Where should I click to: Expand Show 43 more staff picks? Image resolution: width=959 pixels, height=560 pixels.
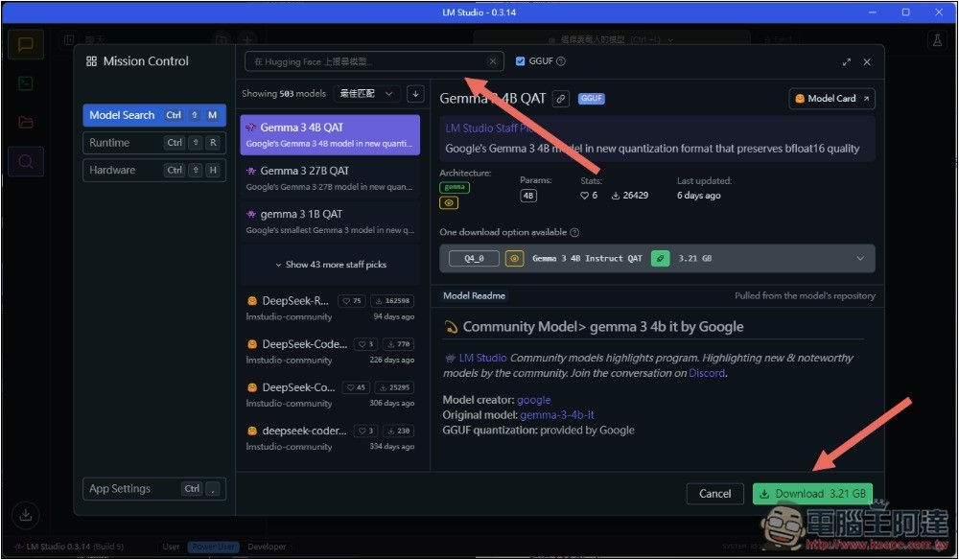pos(330,265)
